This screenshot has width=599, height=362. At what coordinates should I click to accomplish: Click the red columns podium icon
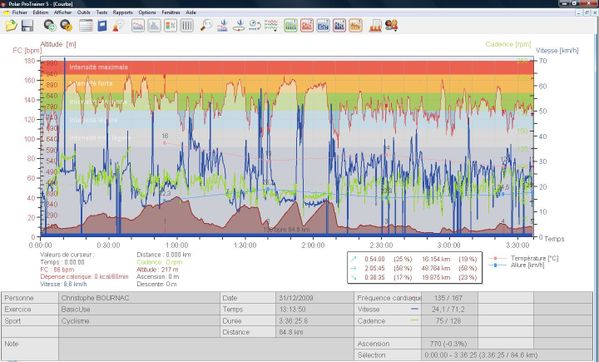(x=375, y=26)
